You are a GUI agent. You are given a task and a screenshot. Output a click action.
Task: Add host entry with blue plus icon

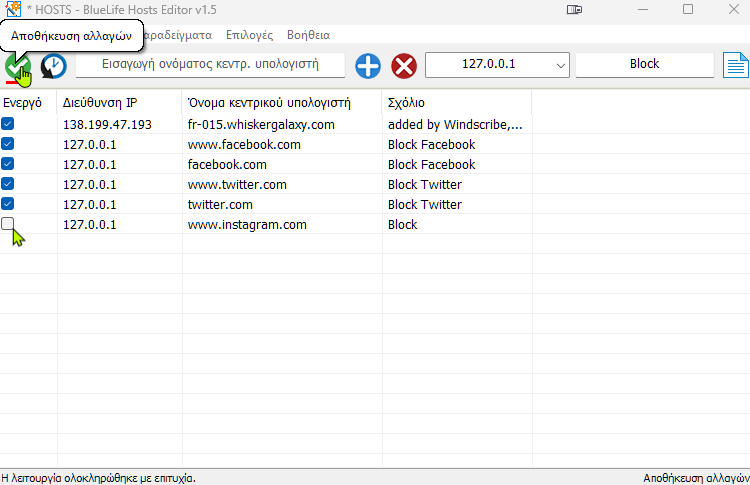[x=368, y=66]
